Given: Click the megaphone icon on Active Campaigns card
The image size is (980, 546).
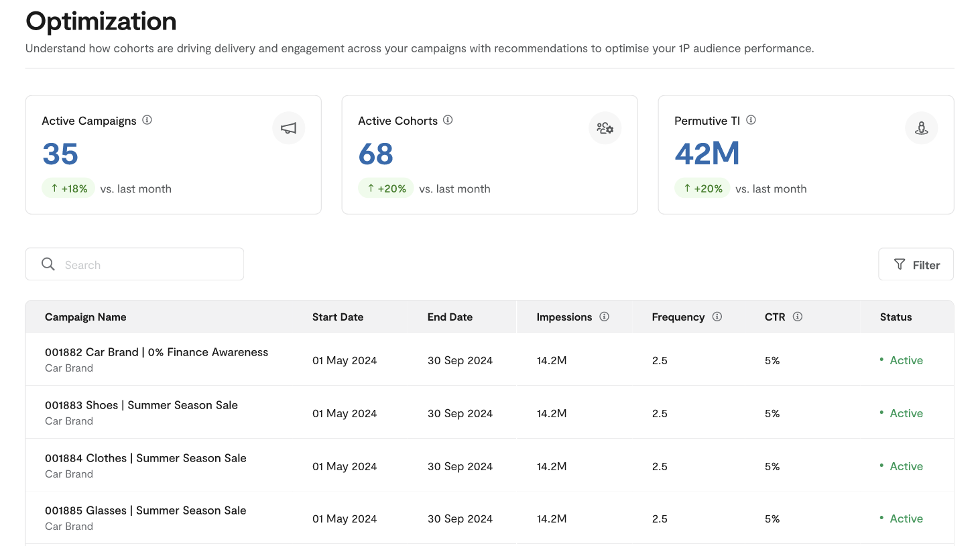Looking at the screenshot, I should [x=288, y=128].
